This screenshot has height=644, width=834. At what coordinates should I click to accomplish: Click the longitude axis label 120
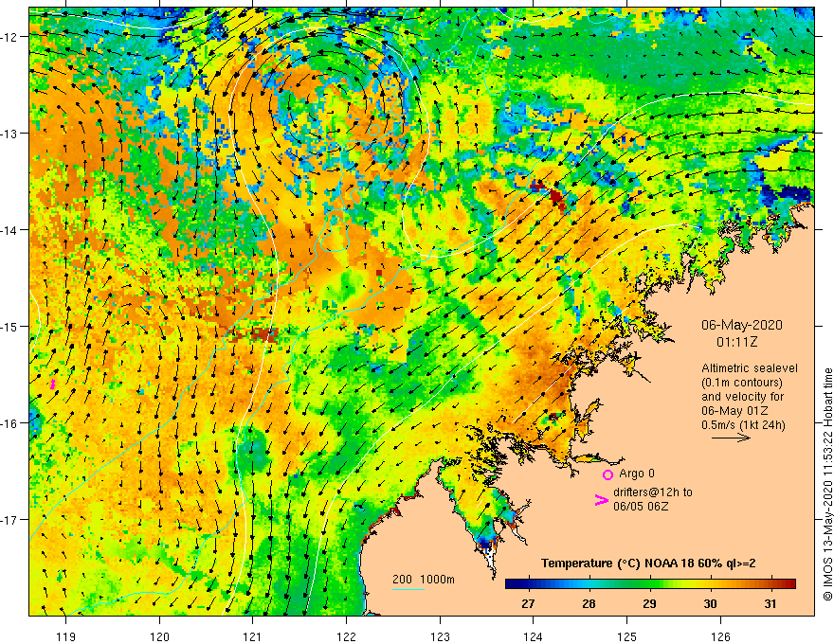[159, 636]
